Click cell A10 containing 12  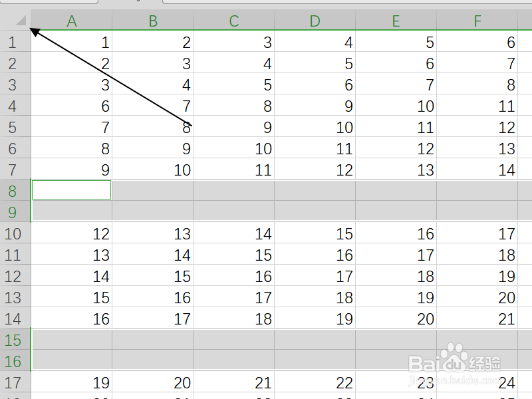point(72,233)
